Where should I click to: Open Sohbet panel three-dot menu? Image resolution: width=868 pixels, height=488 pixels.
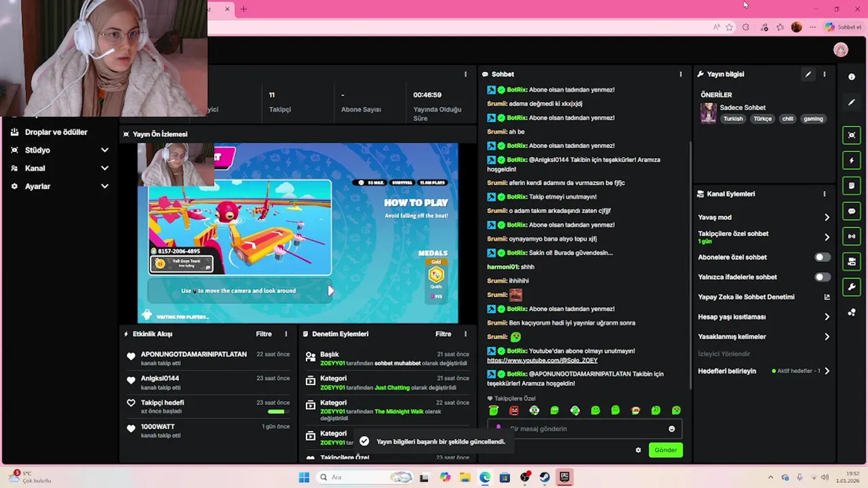[681, 75]
